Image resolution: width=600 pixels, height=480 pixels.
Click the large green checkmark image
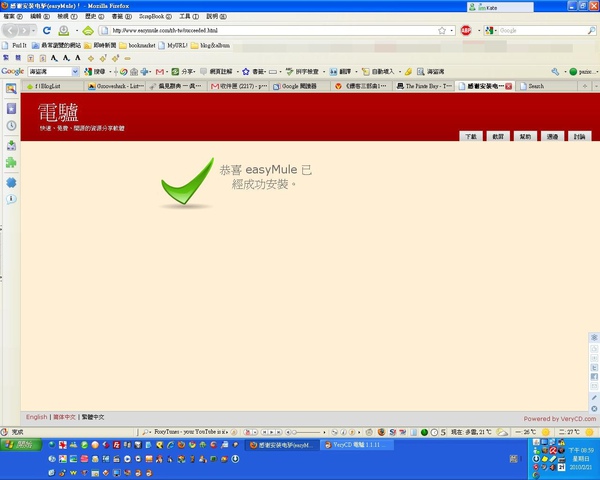[187, 182]
